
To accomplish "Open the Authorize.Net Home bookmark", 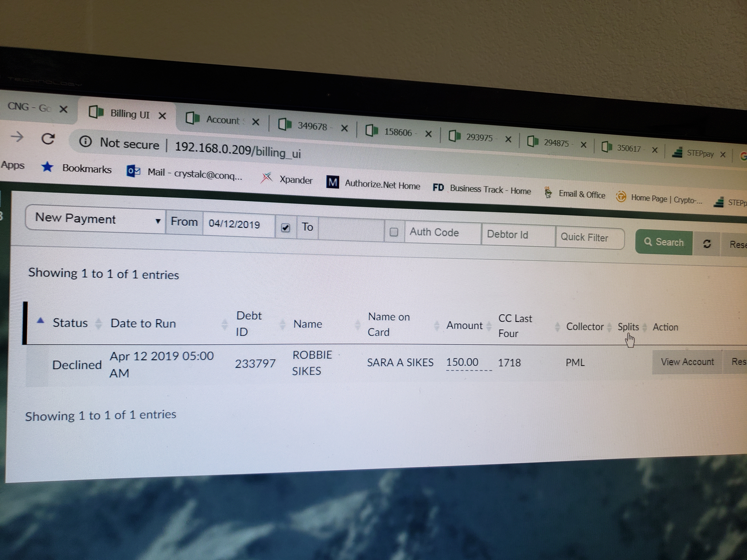I will 373,184.
